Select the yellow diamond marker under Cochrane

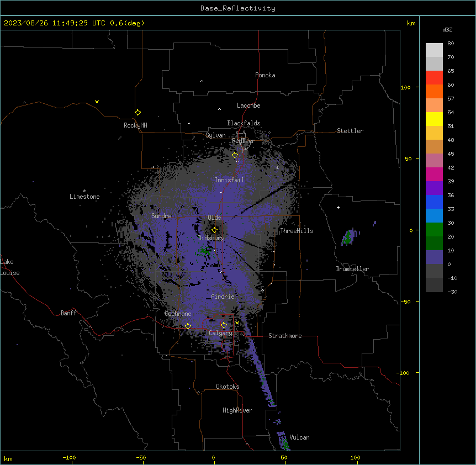click(x=188, y=326)
